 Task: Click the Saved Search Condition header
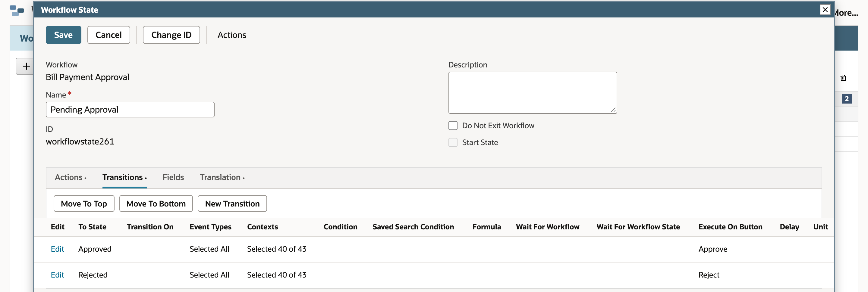[413, 227]
